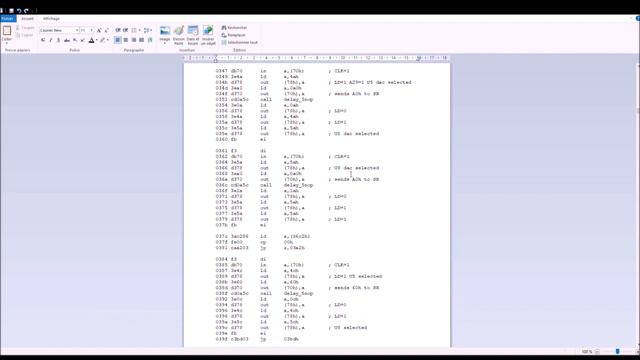
Task: Save the document from quick access toolbar
Action: 11,10
